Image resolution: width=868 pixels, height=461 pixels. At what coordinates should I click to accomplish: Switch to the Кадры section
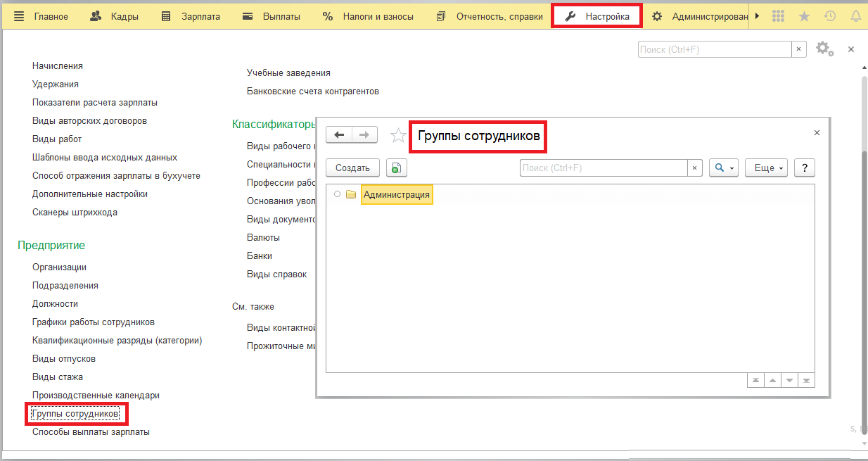[115, 16]
